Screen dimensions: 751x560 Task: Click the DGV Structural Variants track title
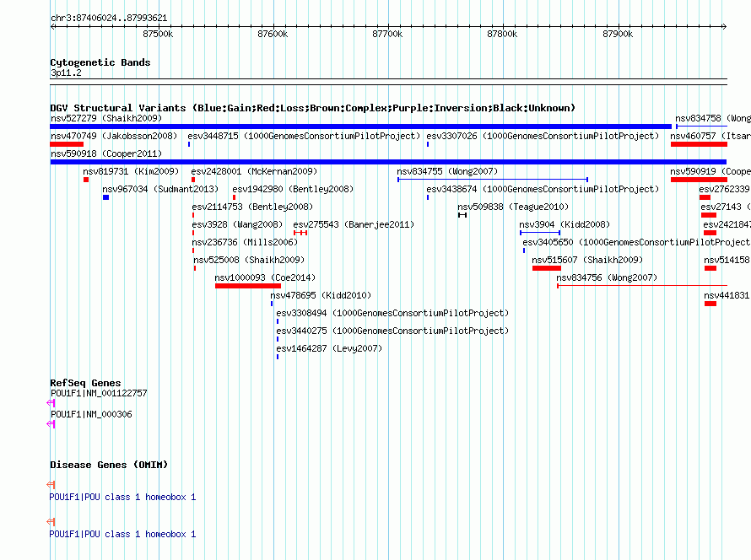313,108
